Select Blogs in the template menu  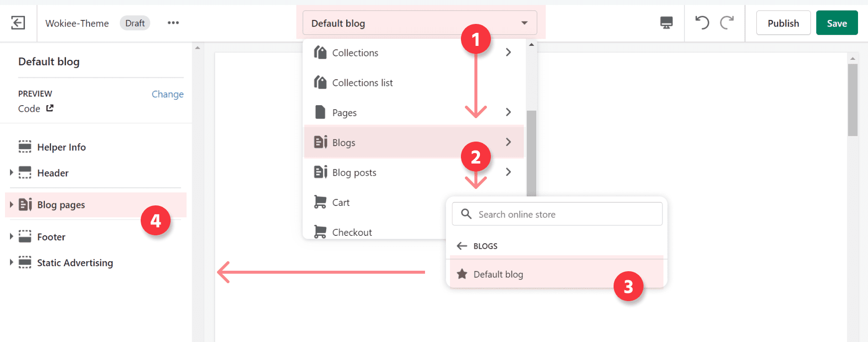pyautogui.click(x=344, y=143)
